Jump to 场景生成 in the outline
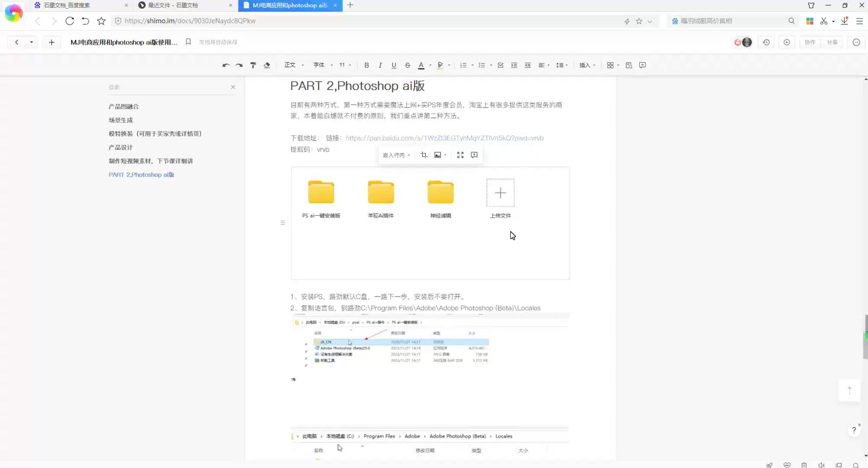Viewport: 868px width, 468px height. (x=120, y=120)
